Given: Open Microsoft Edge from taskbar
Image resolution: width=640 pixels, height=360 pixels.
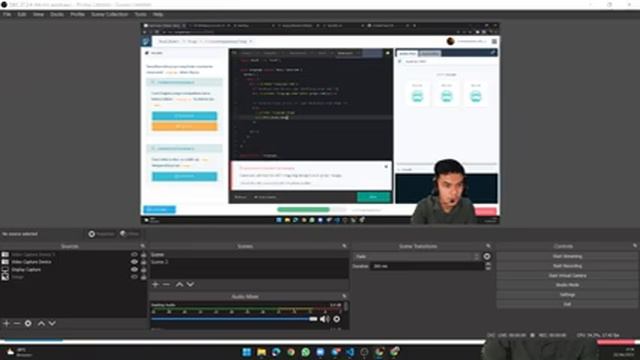Looking at the screenshot, I should pos(276,352).
